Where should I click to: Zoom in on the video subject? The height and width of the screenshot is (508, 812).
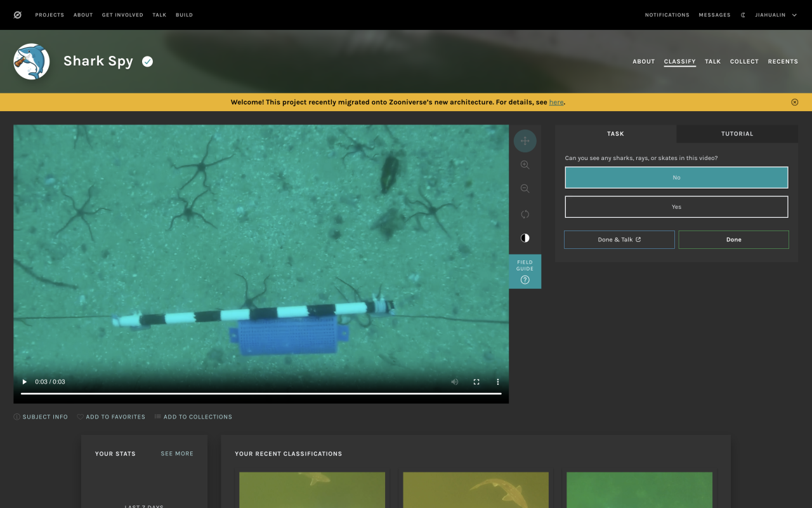point(525,165)
